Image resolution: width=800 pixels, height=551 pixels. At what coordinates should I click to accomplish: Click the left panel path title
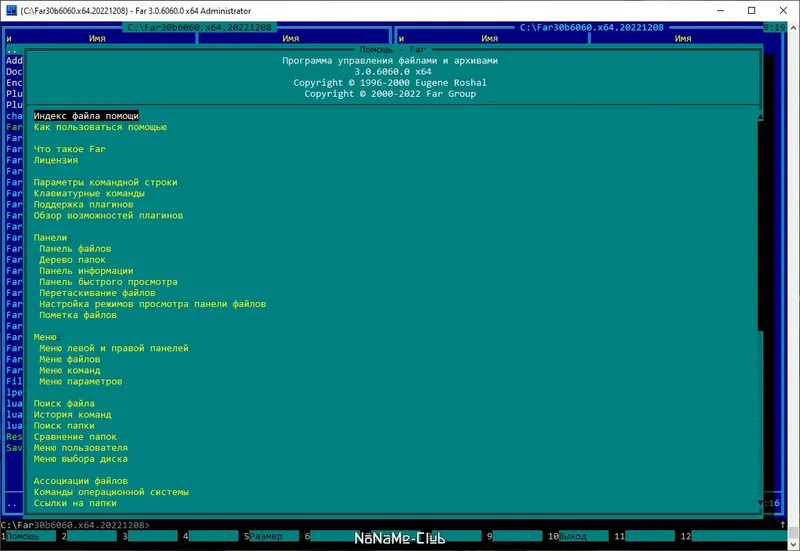(199, 28)
